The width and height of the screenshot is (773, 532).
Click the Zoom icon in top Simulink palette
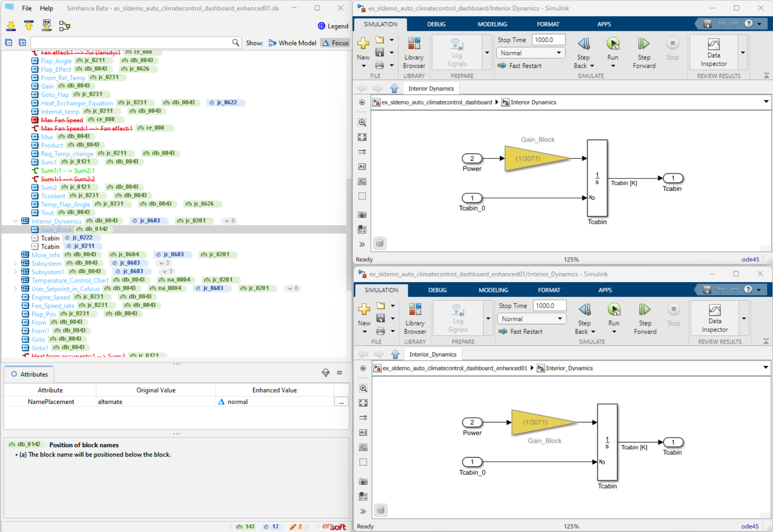tap(362, 122)
